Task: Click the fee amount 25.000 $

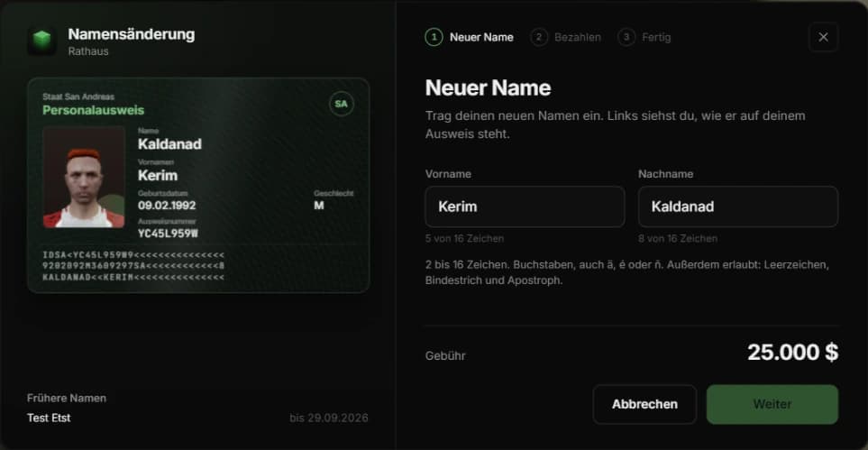Action: click(x=792, y=353)
